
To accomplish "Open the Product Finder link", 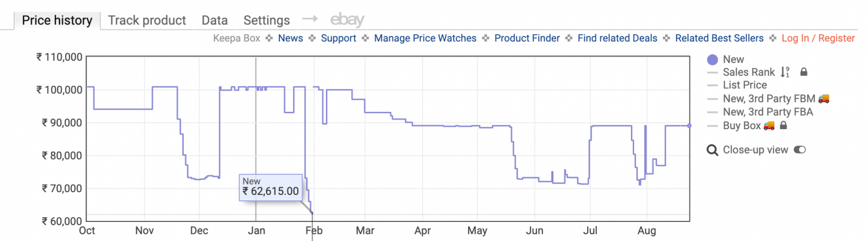I will [x=527, y=38].
